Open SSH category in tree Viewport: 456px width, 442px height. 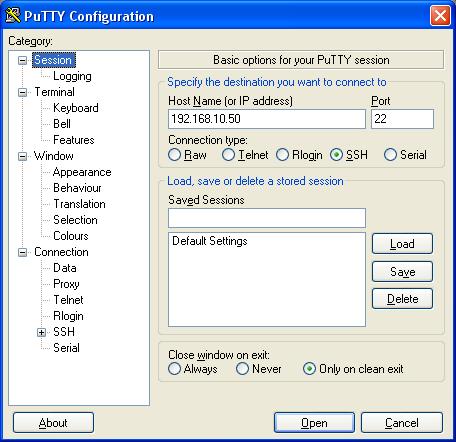[64, 332]
